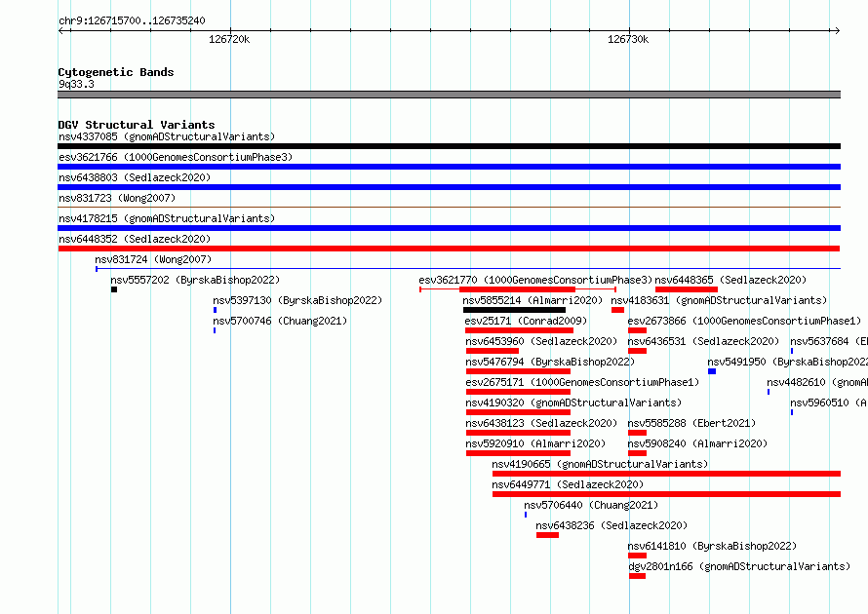Open esv3621766 1000GenomesConsortiumPhase3 label
Screen dimensions: 868x614
coord(176,157)
